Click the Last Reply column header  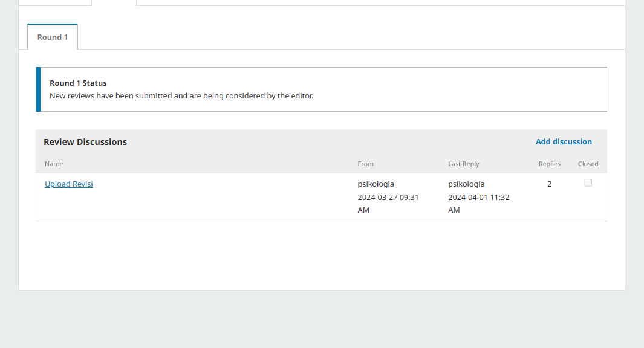tap(464, 164)
